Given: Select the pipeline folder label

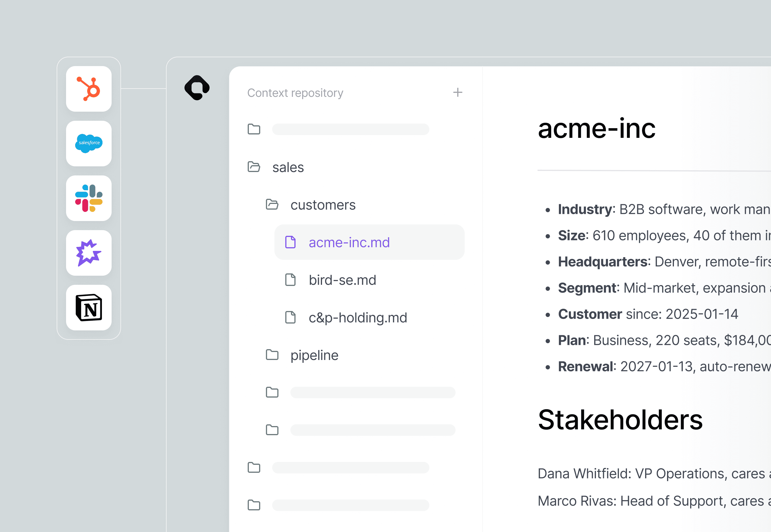Looking at the screenshot, I should tap(314, 355).
